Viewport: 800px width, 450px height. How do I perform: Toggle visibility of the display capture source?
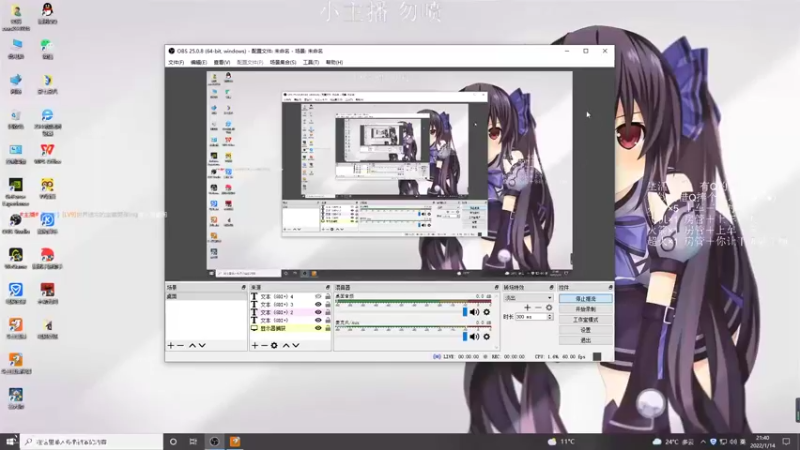[318, 328]
